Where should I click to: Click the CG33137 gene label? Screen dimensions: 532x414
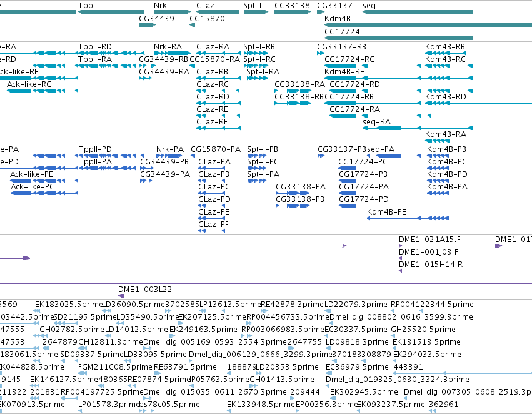(334, 6)
